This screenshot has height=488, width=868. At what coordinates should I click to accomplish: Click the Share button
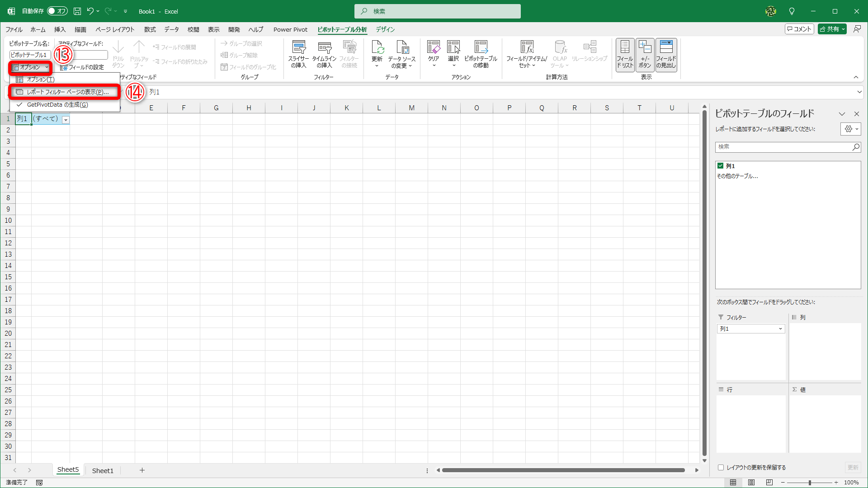[829, 29]
